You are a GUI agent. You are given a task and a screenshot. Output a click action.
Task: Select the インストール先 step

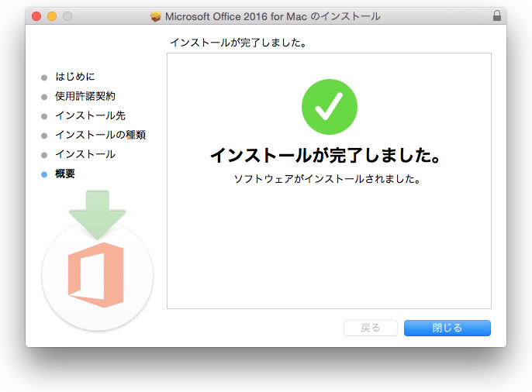(x=90, y=115)
